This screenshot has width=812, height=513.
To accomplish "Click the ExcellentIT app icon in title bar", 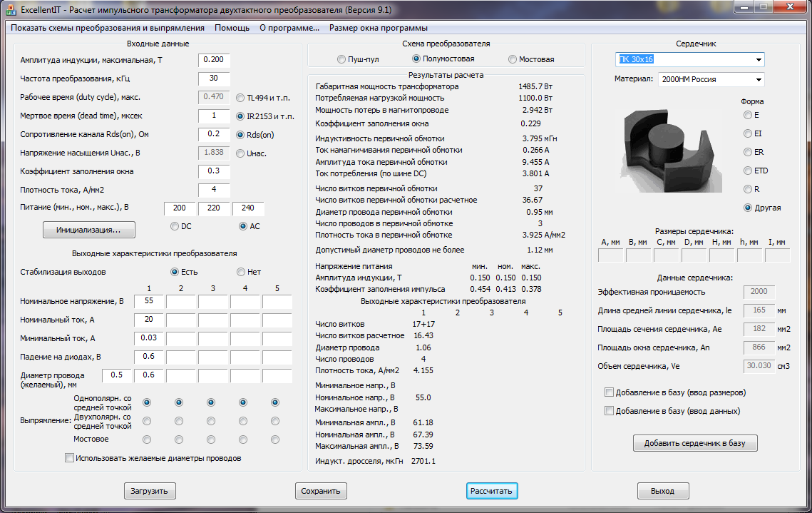I will pos(10,10).
